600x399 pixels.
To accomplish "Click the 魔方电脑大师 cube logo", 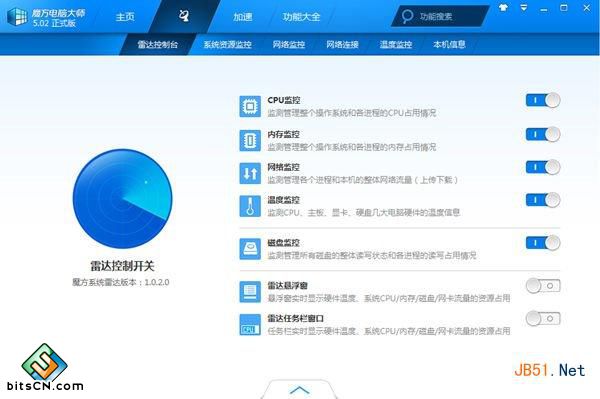I will (17, 17).
